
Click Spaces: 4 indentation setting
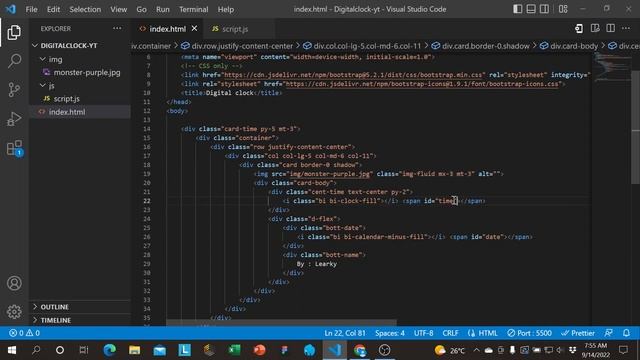[x=390, y=333]
